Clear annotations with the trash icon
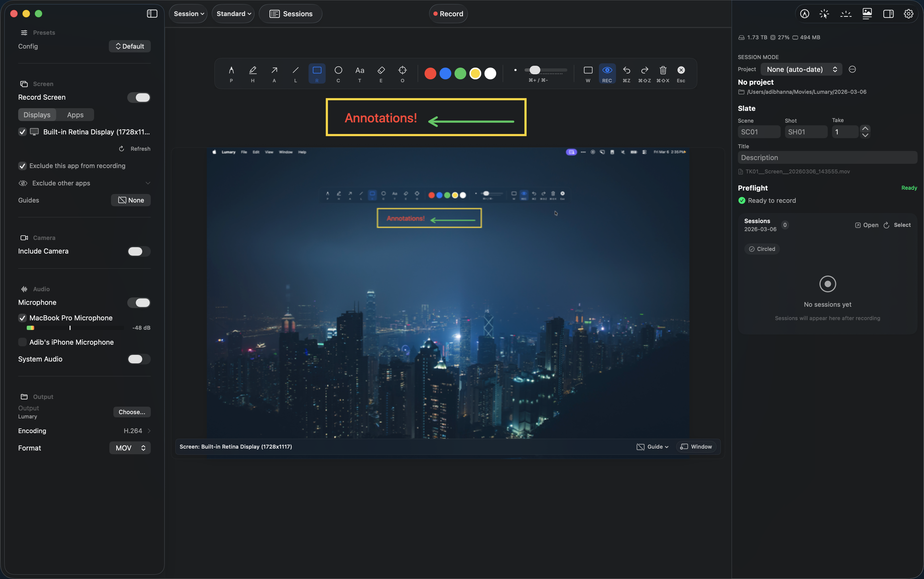This screenshot has width=924, height=579. (663, 71)
